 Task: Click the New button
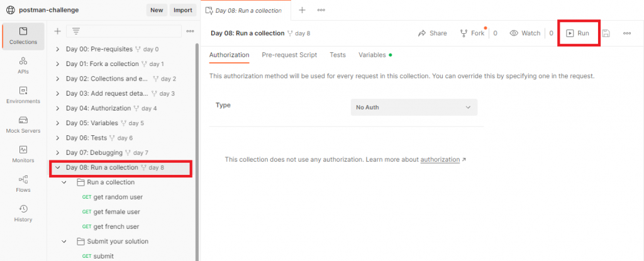[x=157, y=10]
